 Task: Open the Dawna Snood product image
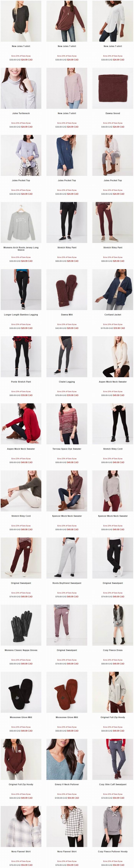113,88
